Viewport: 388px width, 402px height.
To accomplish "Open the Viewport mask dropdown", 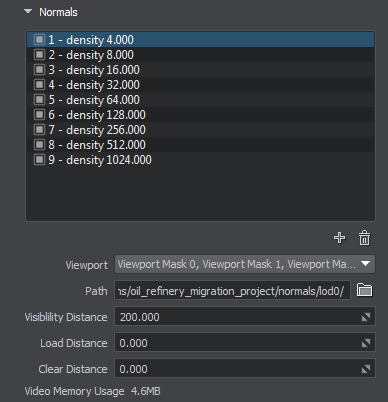I will [245, 264].
